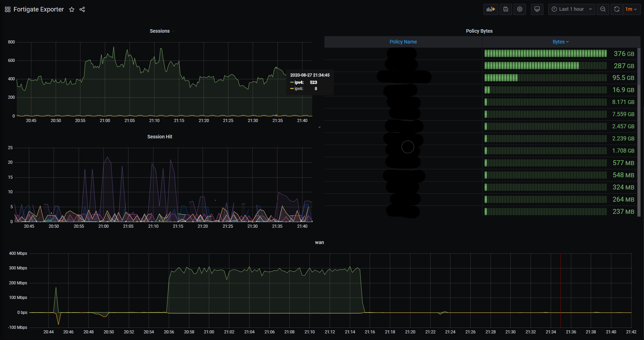The image size is (644, 340).
Task: Refresh the dashboard now
Action: tap(617, 9)
